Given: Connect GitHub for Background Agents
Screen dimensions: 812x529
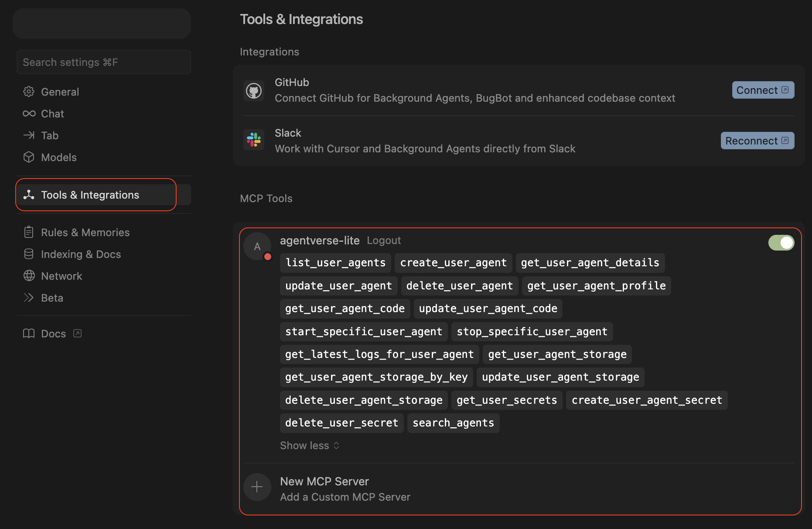Looking at the screenshot, I should coord(762,90).
